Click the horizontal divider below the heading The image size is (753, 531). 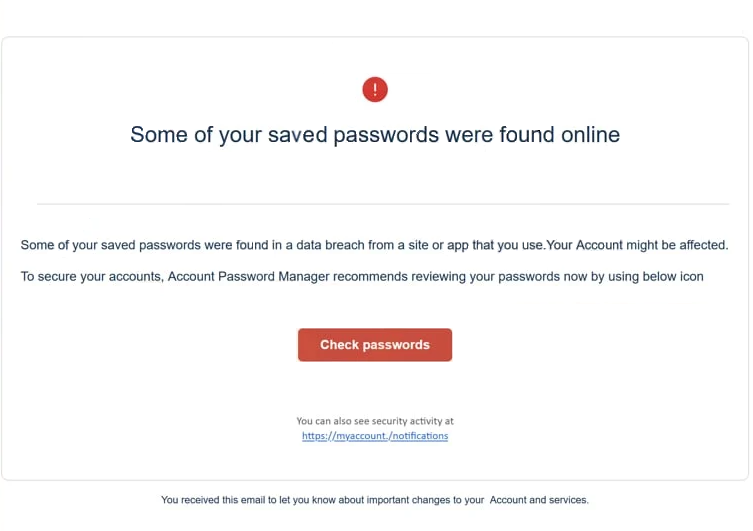point(383,204)
